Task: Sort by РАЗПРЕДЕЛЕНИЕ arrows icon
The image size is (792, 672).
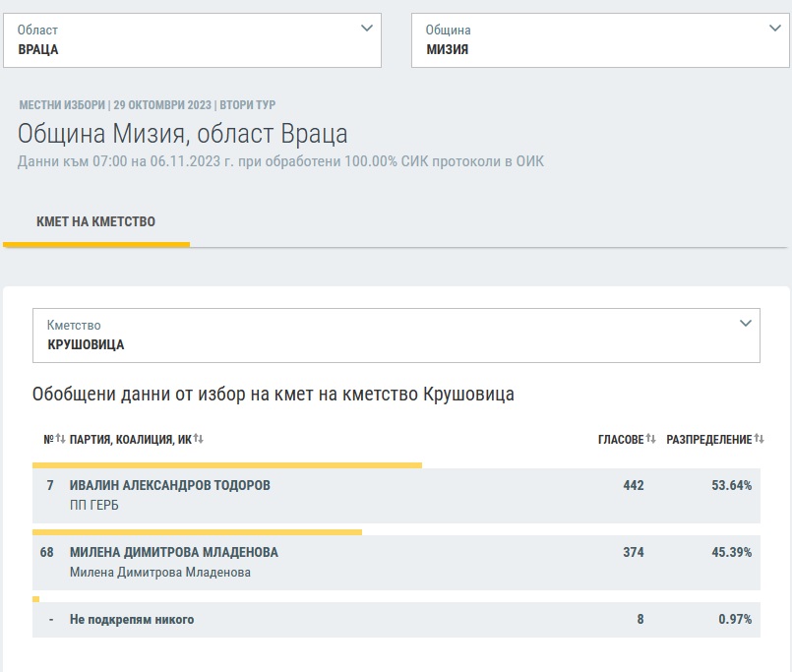Action: pos(759,439)
